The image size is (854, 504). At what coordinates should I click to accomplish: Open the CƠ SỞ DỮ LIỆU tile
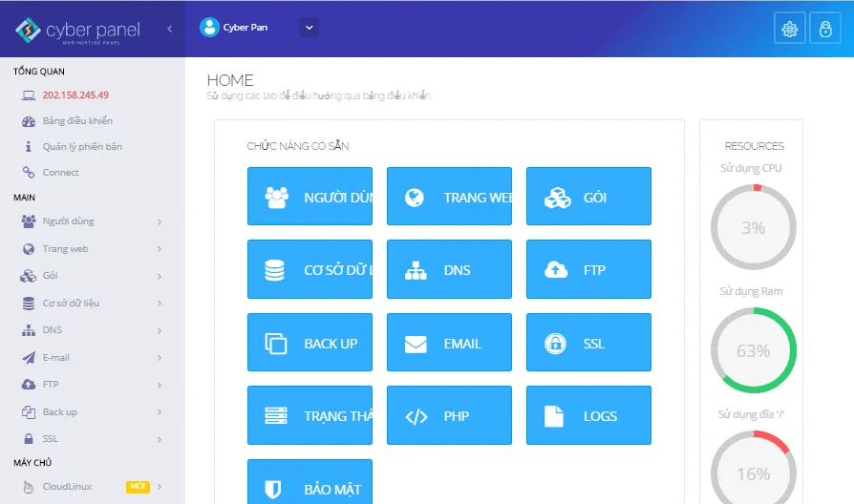point(310,269)
